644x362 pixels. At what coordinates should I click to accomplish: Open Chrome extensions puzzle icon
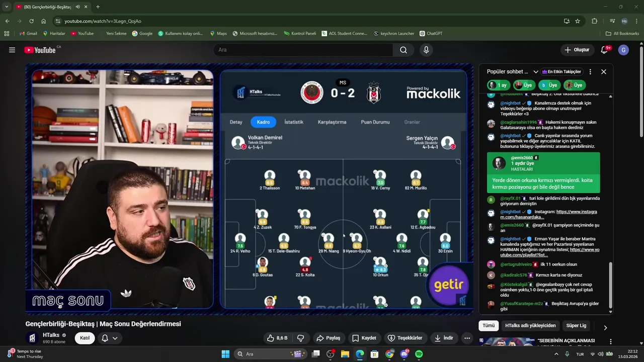tap(594, 21)
